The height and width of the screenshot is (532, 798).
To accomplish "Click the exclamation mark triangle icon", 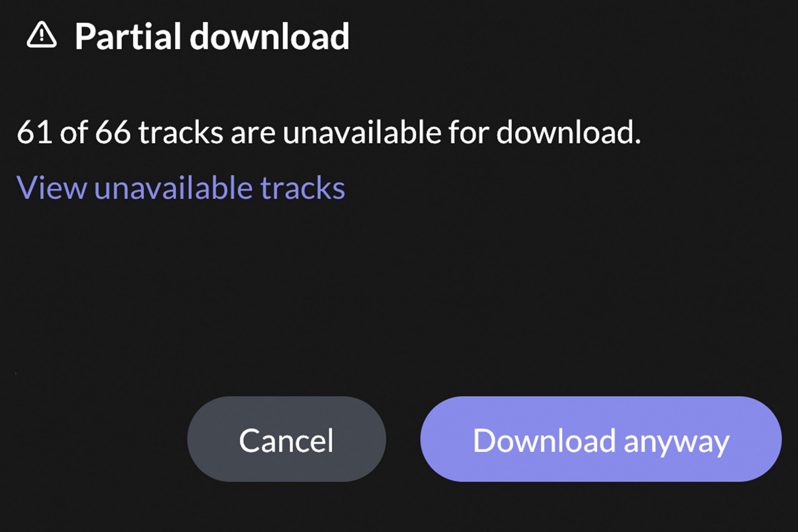I will 41,36.
